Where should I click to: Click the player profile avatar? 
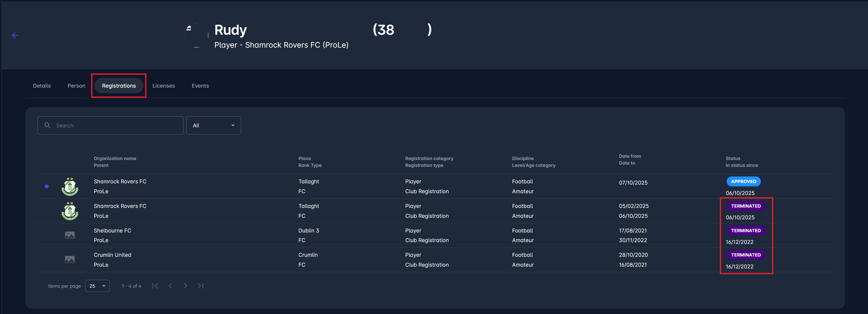[197, 35]
